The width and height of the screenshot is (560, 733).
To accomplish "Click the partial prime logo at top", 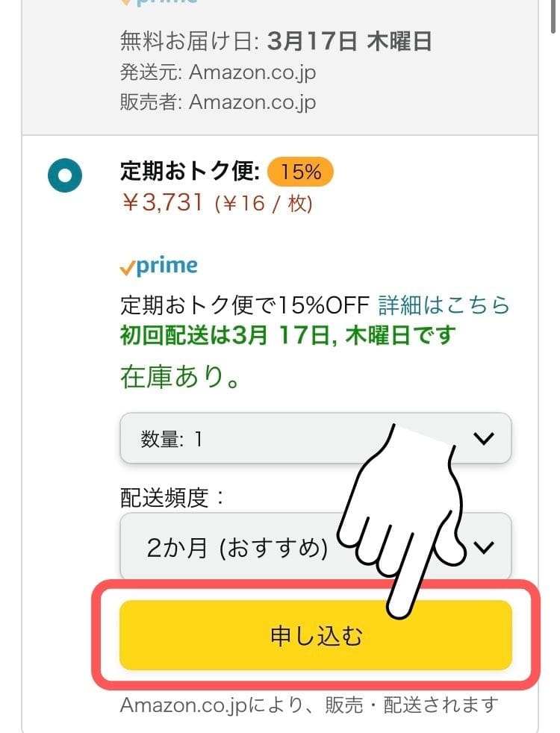I will point(159,2).
